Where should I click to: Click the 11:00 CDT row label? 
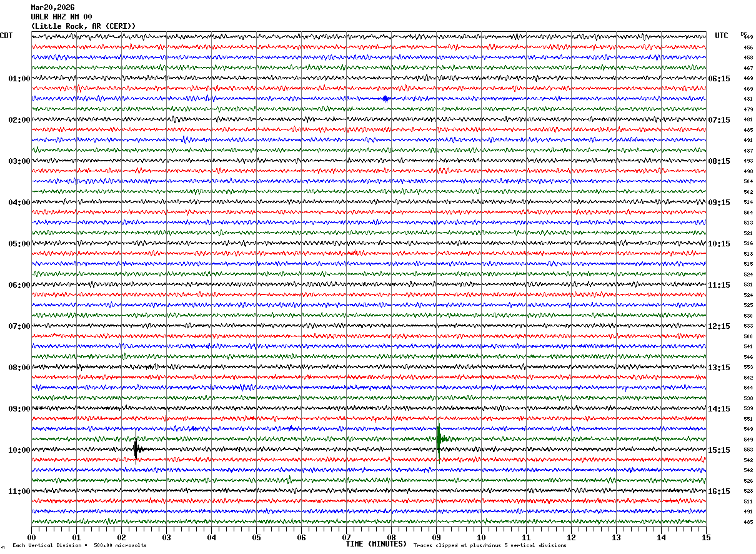19,491
